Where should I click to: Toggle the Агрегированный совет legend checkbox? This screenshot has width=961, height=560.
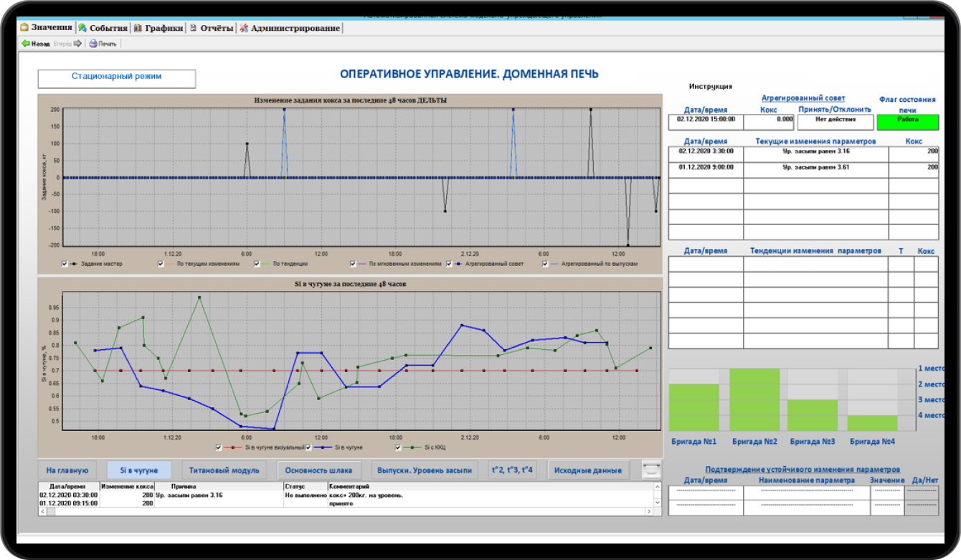click(x=449, y=264)
